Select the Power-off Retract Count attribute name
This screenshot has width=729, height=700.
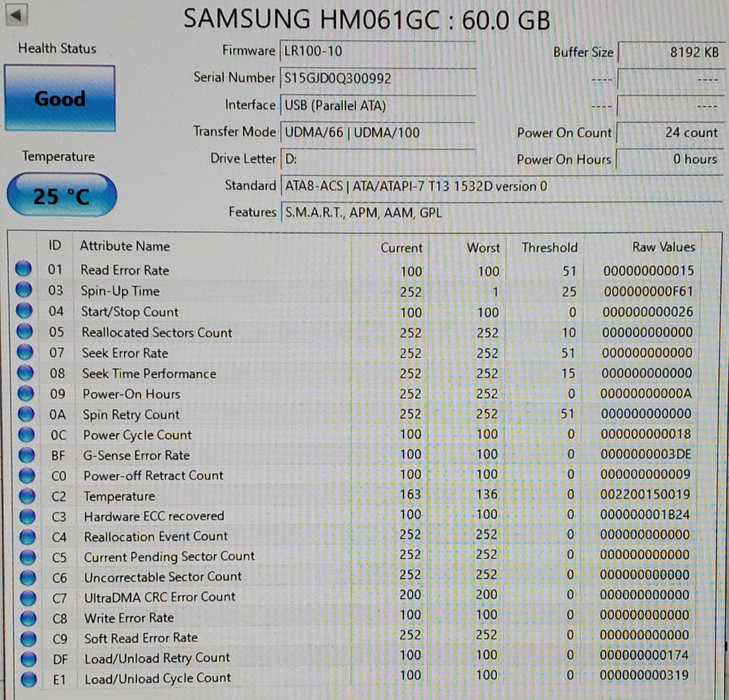tap(153, 475)
